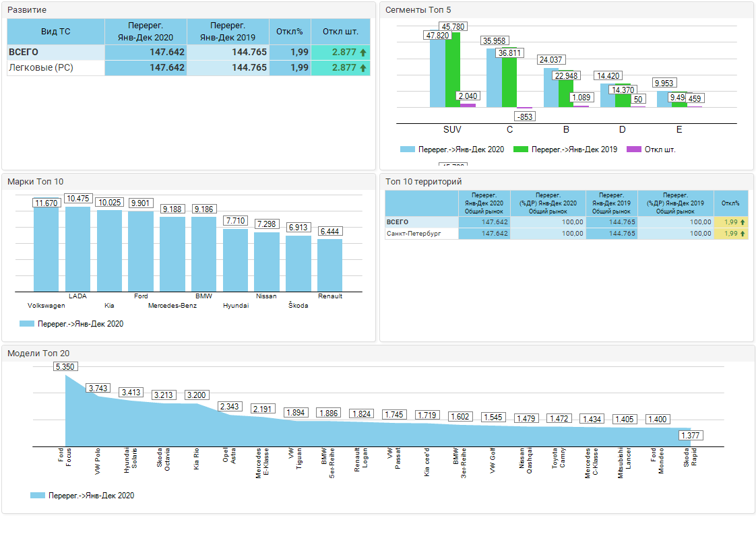Click up arrow in ВСЕГО row of territories table
756x534 pixels.
[742, 222]
